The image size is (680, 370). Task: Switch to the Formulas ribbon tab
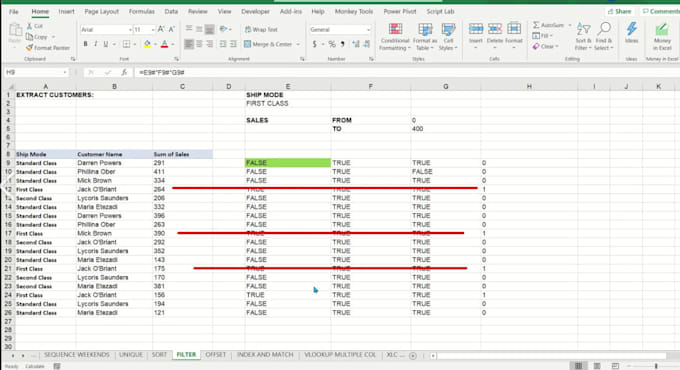(142, 12)
